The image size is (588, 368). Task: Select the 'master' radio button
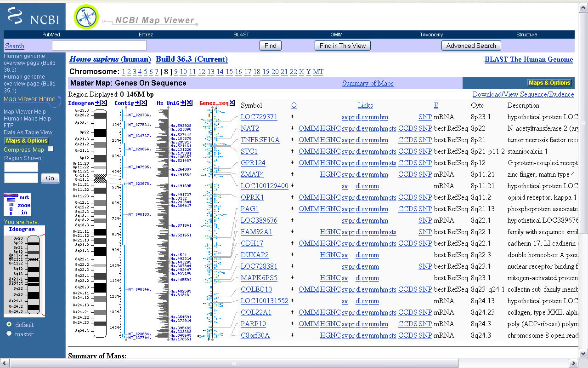coord(9,333)
